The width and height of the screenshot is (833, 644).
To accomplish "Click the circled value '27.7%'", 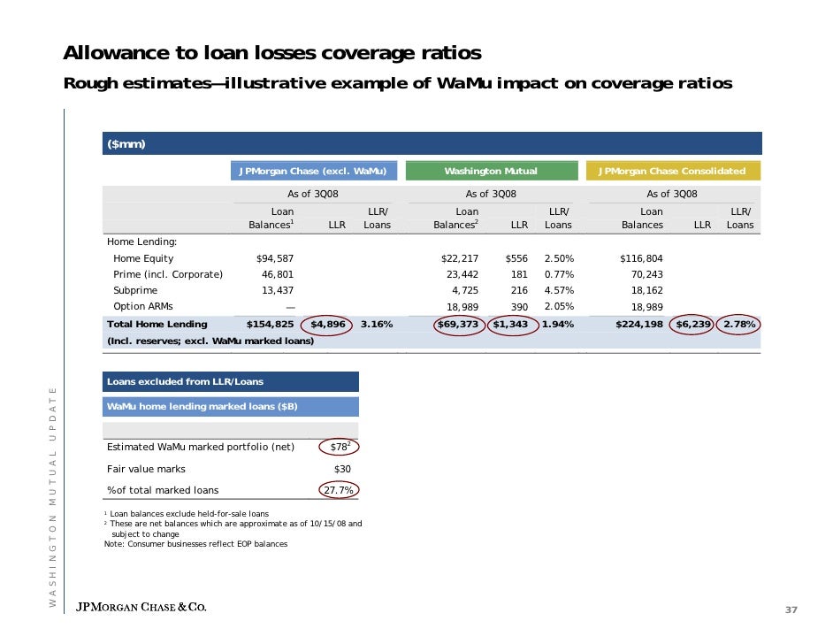I will [339, 490].
